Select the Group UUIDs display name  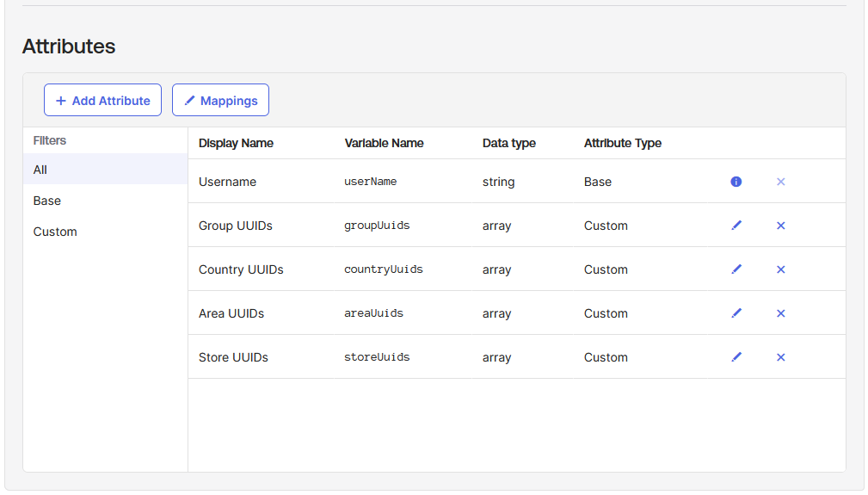(x=235, y=226)
